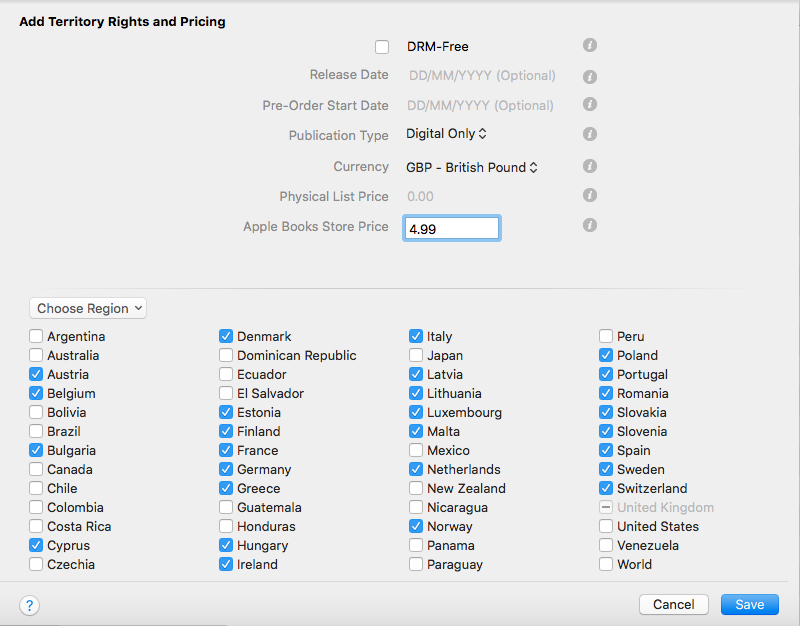The height and width of the screenshot is (626, 800).
Task: Click the info icon beside DRM-Free
Action: pos(589,45)
